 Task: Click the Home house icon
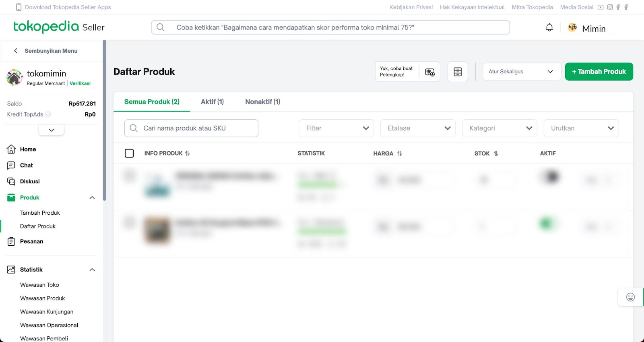[11, 149]
